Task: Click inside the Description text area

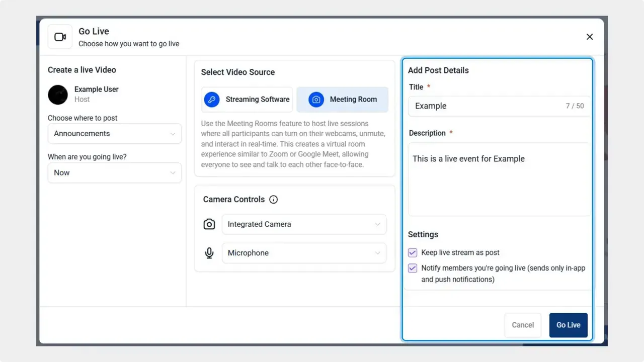Action: [499, 178]
